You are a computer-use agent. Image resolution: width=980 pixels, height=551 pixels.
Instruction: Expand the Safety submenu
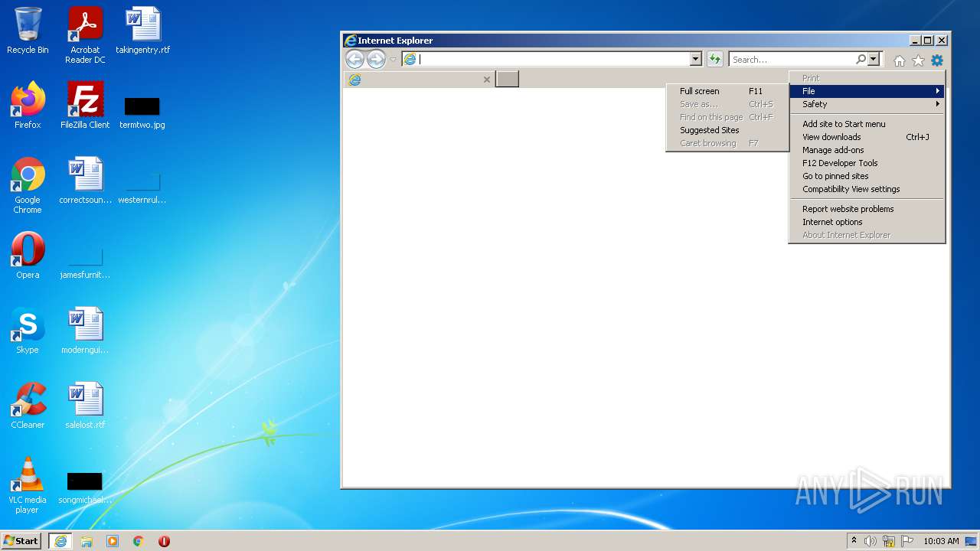point(867,104)
